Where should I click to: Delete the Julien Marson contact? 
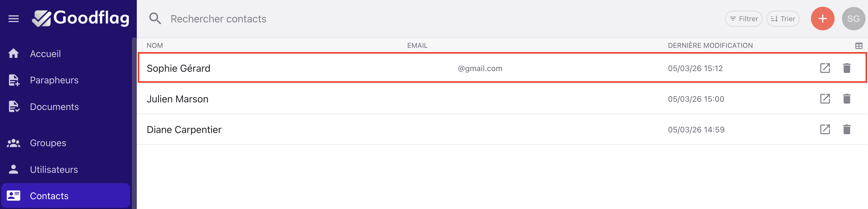[x=847, y=99]
